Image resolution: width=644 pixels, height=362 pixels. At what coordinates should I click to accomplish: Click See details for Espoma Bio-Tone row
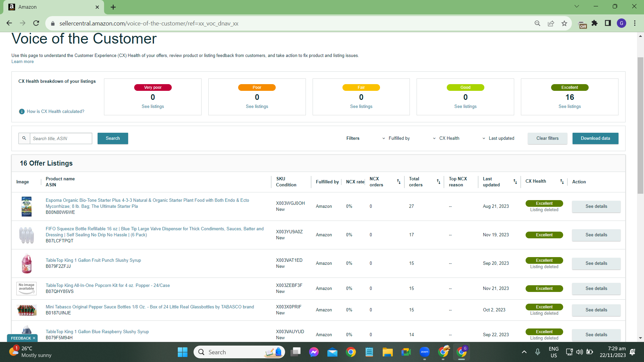tap(596, 206)
